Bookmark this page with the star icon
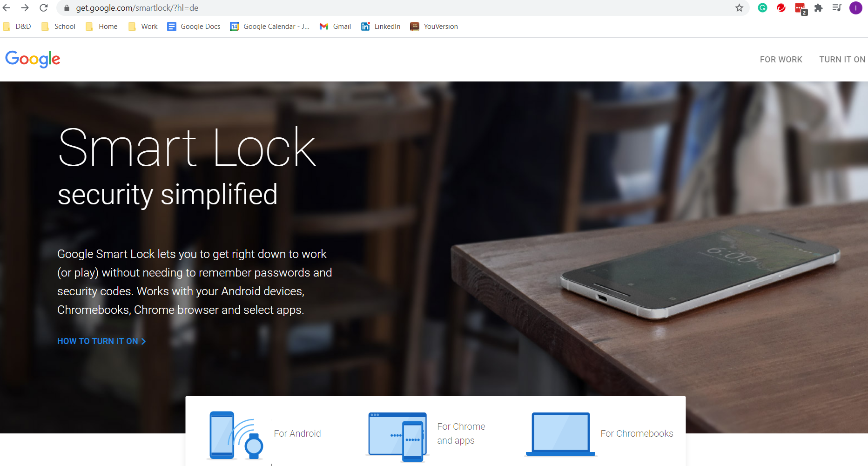This screenshot has width=868, height=466. click(739, 8)
